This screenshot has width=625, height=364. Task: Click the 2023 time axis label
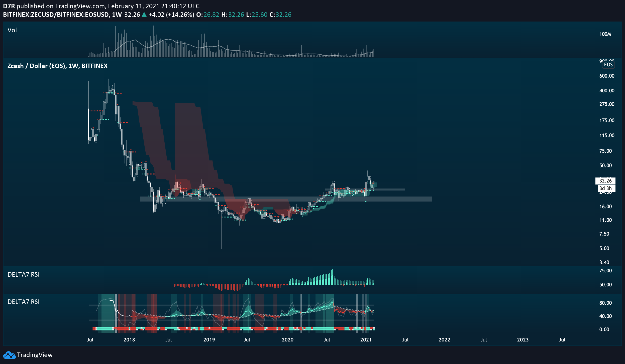523,340
